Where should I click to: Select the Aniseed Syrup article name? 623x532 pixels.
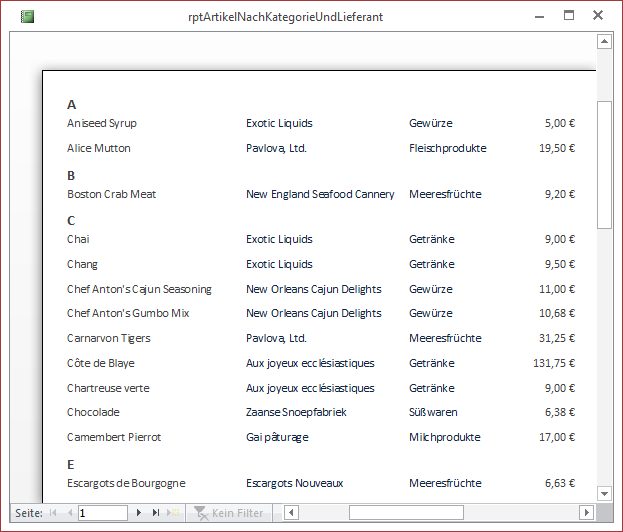(x=102, y=123)
